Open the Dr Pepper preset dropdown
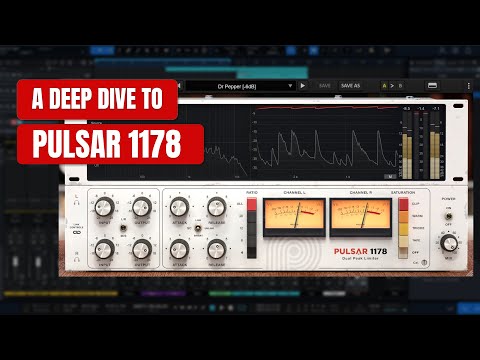Screen dimensions: 480x360 [x=240, y=86]
